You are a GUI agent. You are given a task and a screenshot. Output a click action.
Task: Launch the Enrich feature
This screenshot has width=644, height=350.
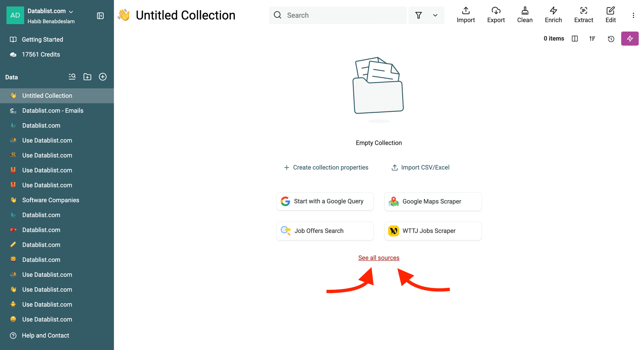pyautogui.click(x=553, y=15)
